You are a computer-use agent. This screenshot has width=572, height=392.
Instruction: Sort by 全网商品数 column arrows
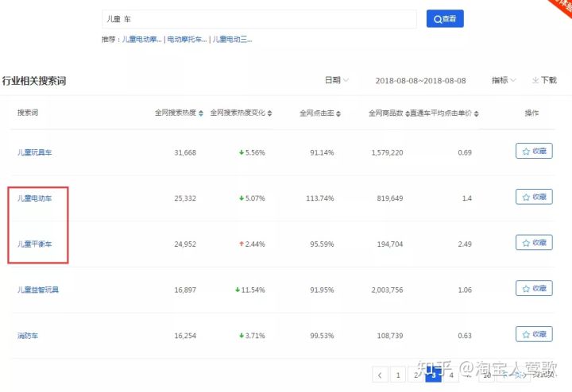[407, 113]
